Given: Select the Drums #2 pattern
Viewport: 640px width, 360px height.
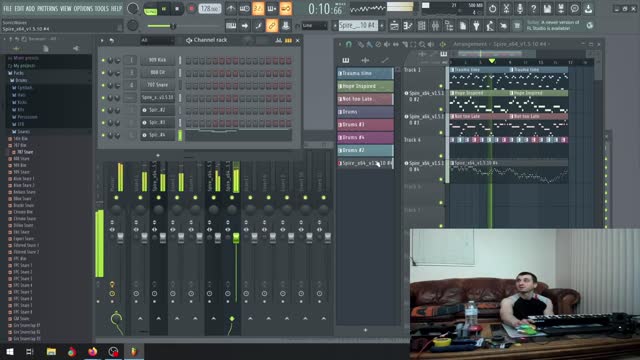Looking at the screenshot, I should pos(365,150).
